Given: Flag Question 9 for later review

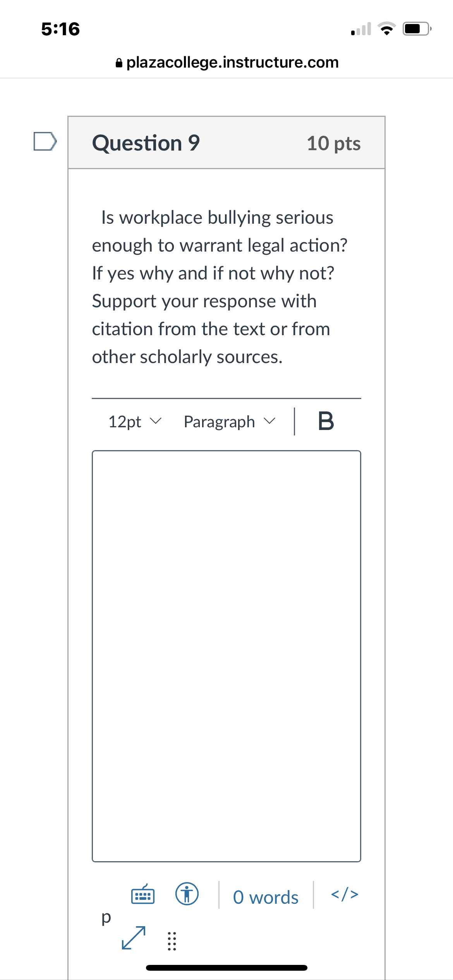Looking at the screenshot, I should click(45, 141).
